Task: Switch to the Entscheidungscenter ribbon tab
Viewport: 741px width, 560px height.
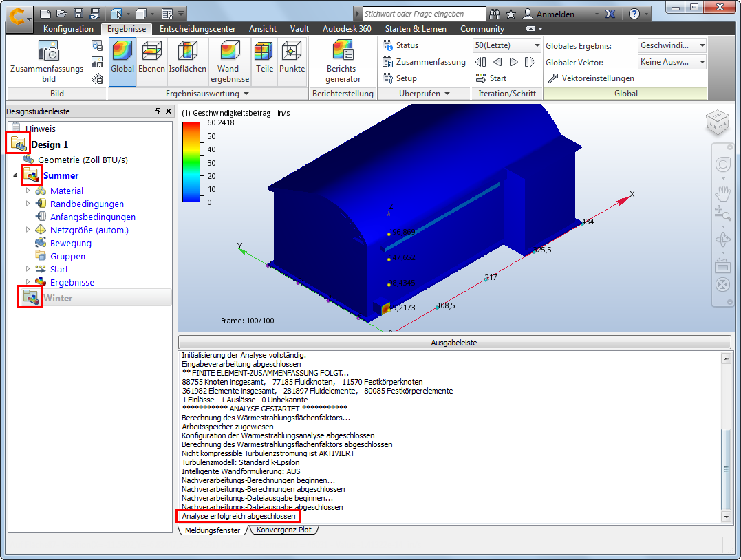Action: point(197,29)
